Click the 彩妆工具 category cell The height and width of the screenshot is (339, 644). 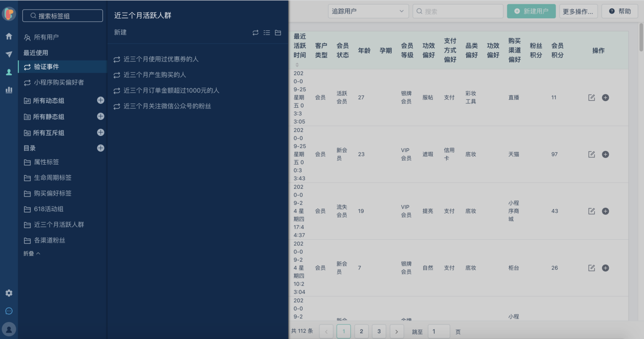[x=471, y=97]
